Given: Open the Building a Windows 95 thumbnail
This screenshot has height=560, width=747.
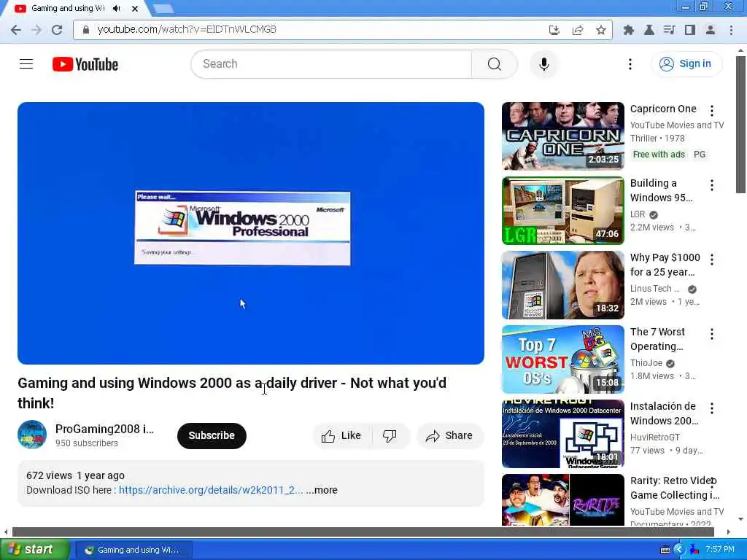Looking at the screenshot, I should (x=562, y=211).
